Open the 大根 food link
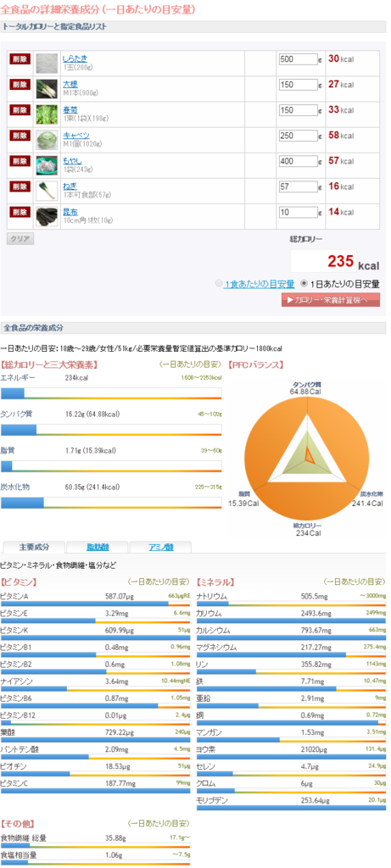The image size is (391, 868). (x=70, y=84)
